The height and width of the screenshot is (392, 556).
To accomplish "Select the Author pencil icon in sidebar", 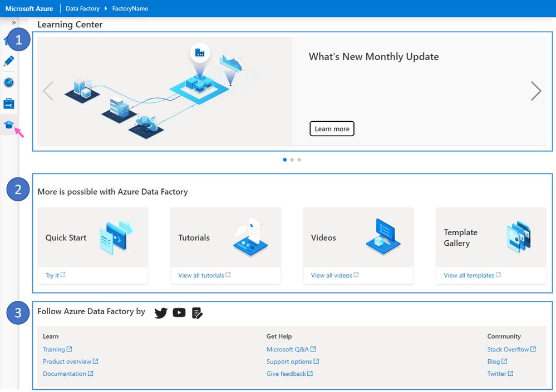I will (9, 61).
